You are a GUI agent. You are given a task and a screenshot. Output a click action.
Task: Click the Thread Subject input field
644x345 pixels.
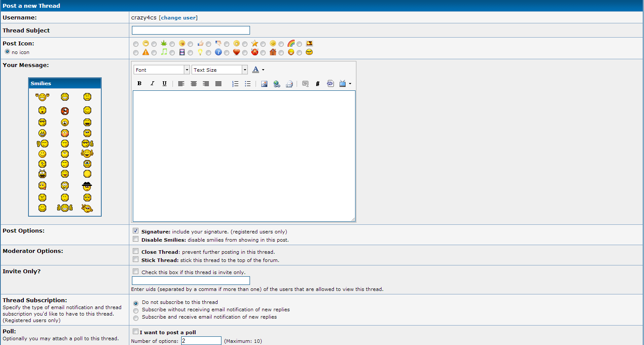191,30
